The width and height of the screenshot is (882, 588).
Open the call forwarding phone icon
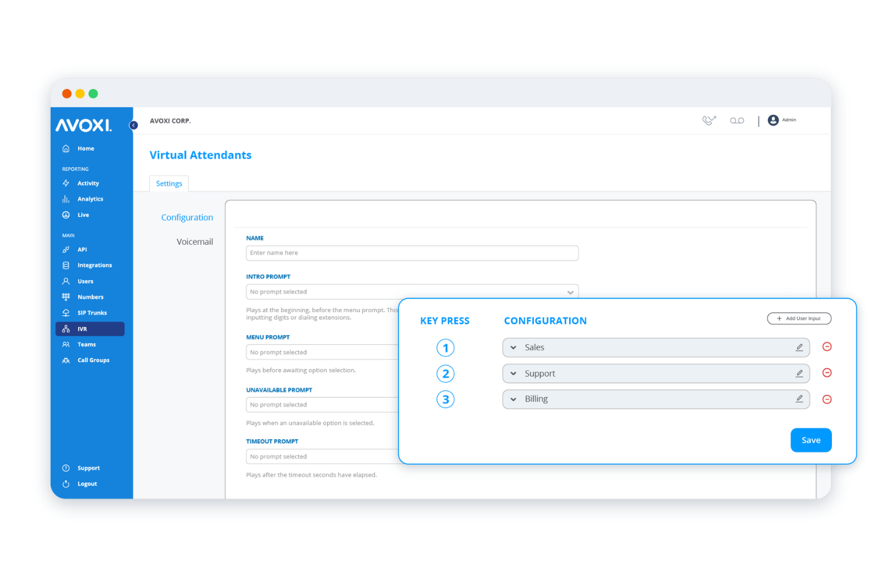[709, 120]
